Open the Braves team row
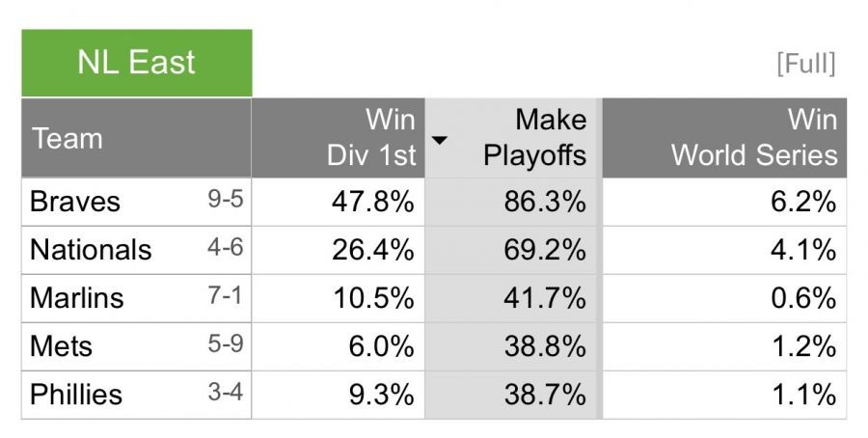Viewport: 868px width, 438px height. pos(75,202)
